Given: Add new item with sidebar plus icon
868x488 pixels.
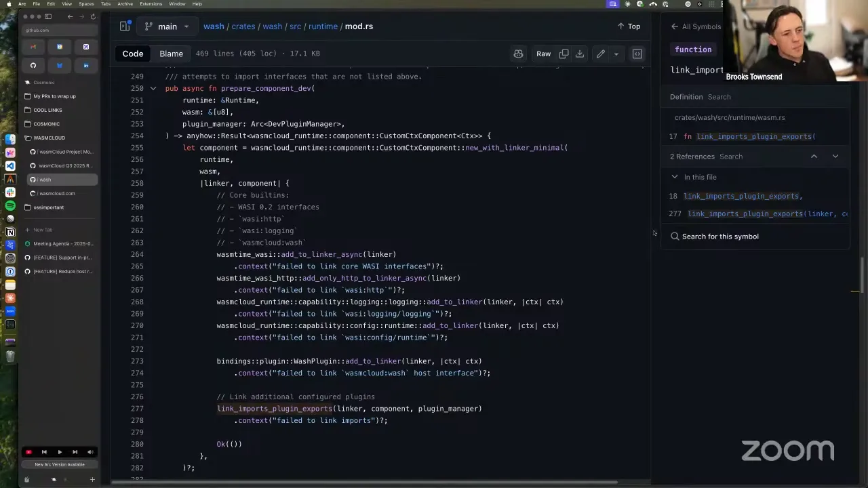Looking at the screenshot, I should (x=92, y=480).
